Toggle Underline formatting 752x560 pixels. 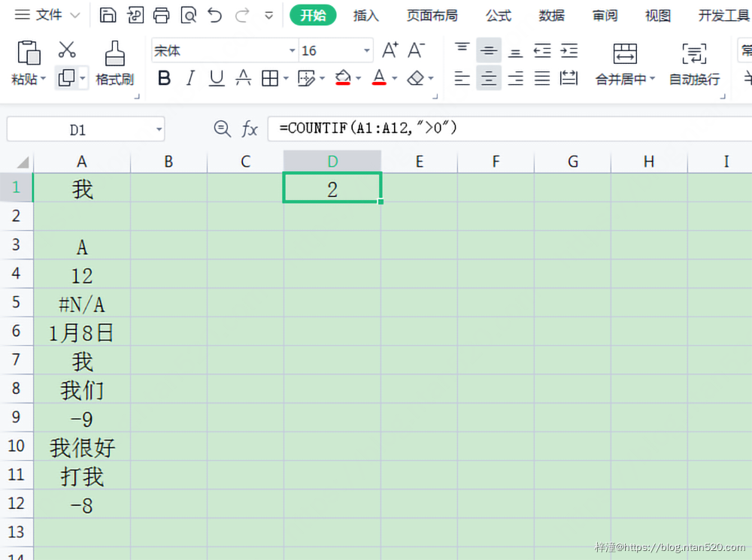[217, 77]
